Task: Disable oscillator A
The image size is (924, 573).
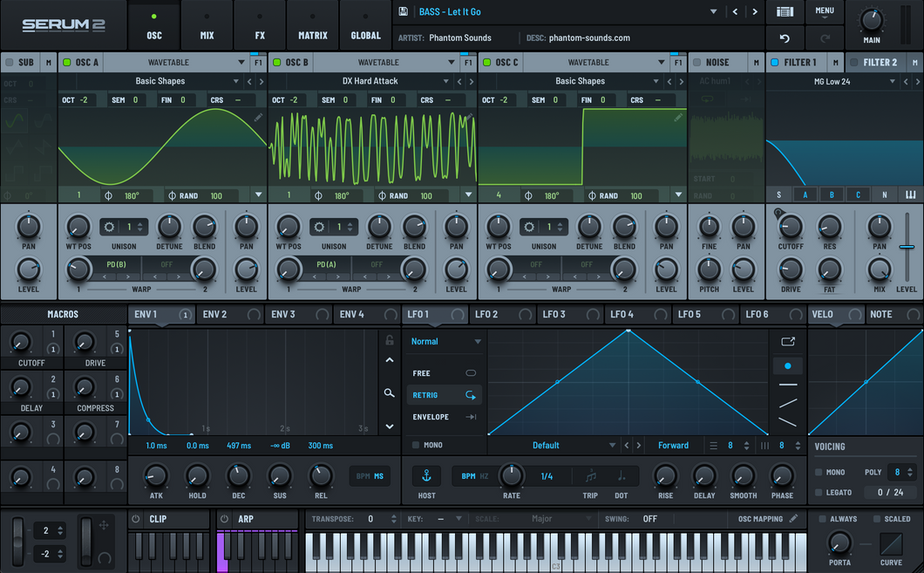Action: click(x=67, y=63)
